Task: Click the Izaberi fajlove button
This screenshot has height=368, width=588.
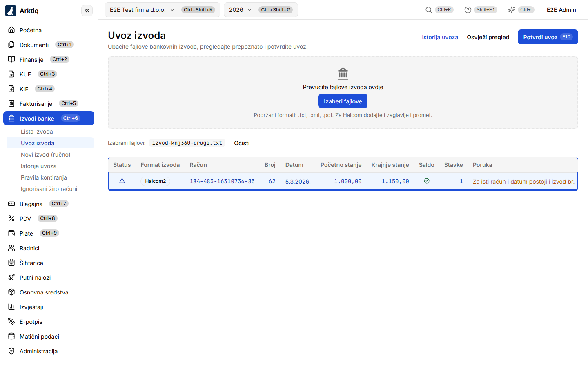Action: pyautogui.click(x=343, y=101)
